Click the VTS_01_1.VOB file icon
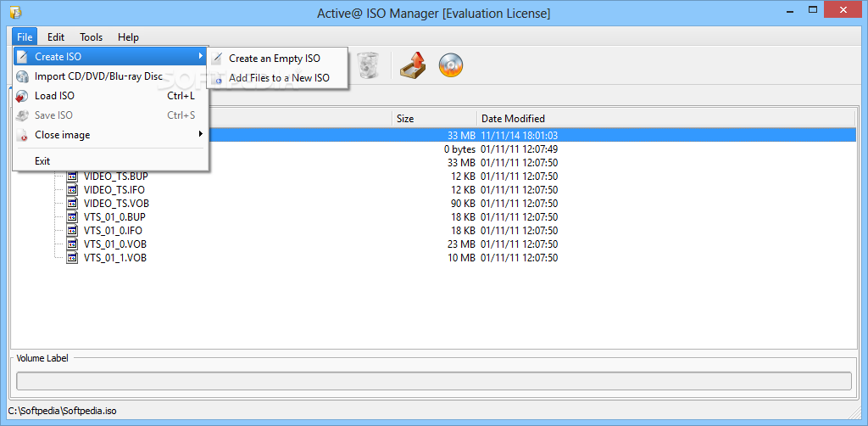This screenshot has width=868, height=426. (73, 258)
